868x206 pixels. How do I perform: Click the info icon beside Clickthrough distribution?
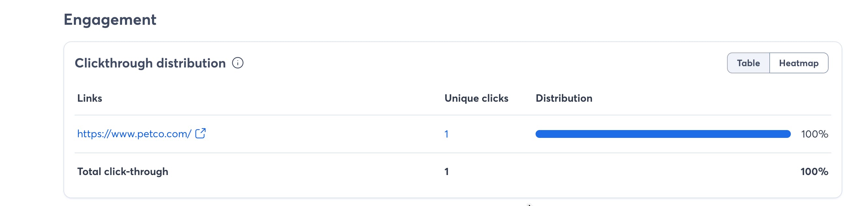(238, 63)
